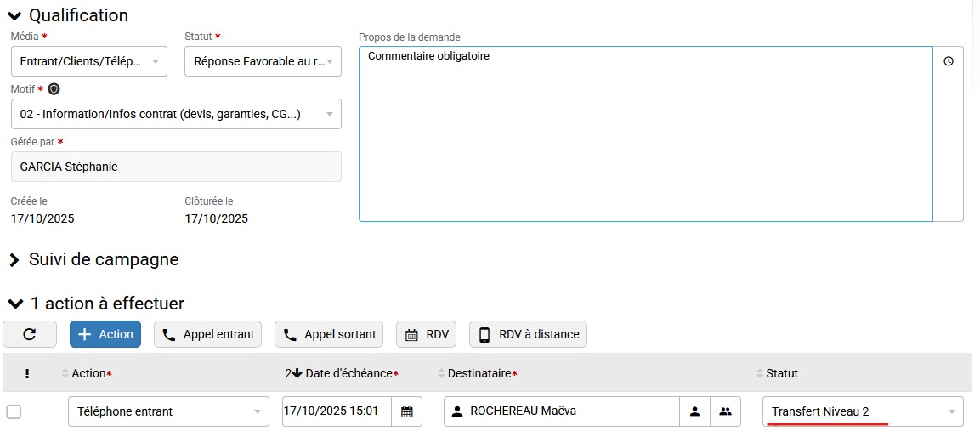This screenshot has width=980, height=437.
Task: Open the Motif dropdown list
Action: [176, 114]
